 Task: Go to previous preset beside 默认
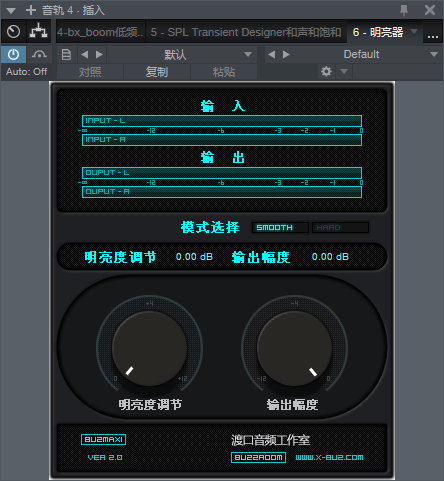point(85,54)
